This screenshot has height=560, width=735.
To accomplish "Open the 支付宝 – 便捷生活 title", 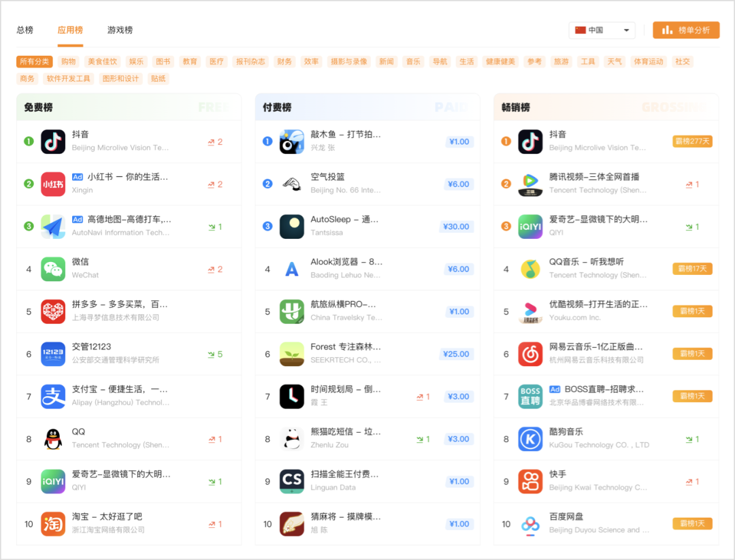I will 120,389.
